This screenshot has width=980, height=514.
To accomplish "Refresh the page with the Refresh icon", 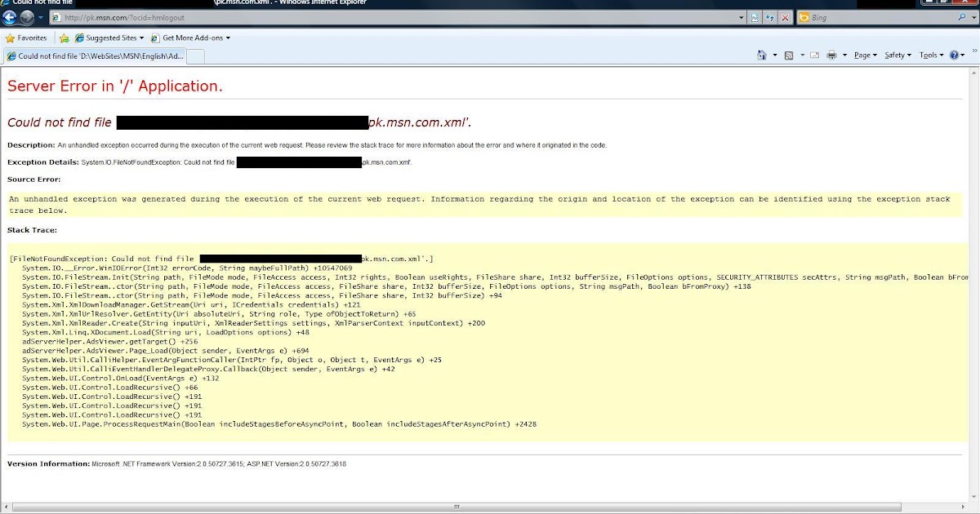I will (770, 17).
